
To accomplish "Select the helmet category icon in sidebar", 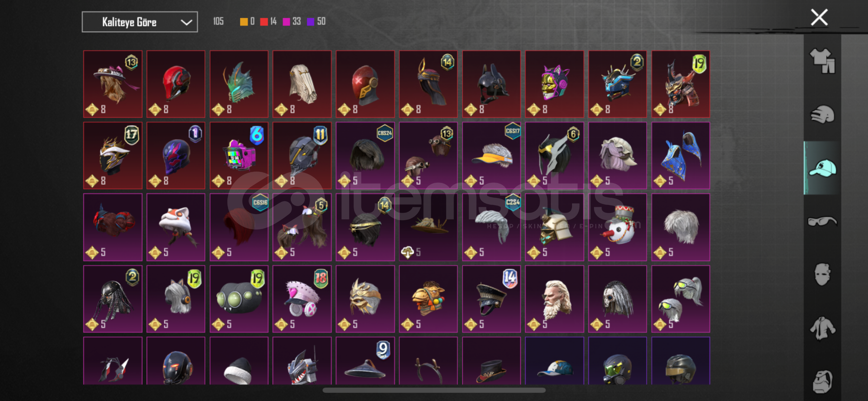I will point(822,114).
